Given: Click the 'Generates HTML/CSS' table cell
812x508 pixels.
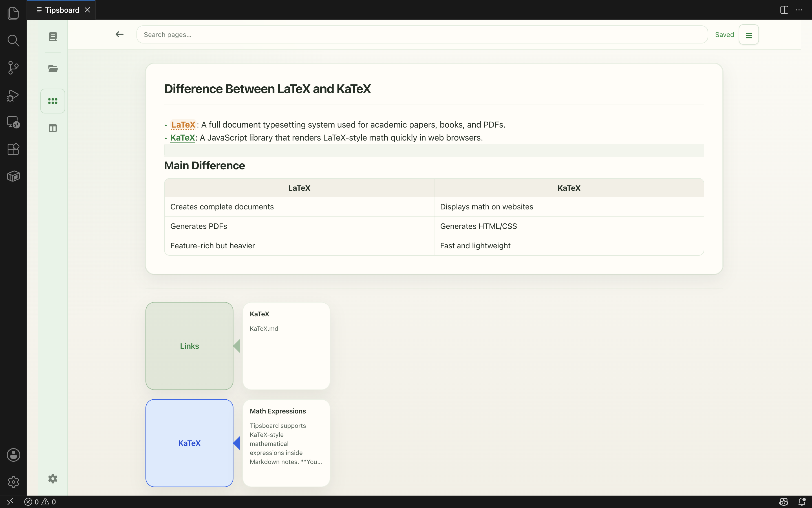Looking at the screenshot, I should [569, 226].
